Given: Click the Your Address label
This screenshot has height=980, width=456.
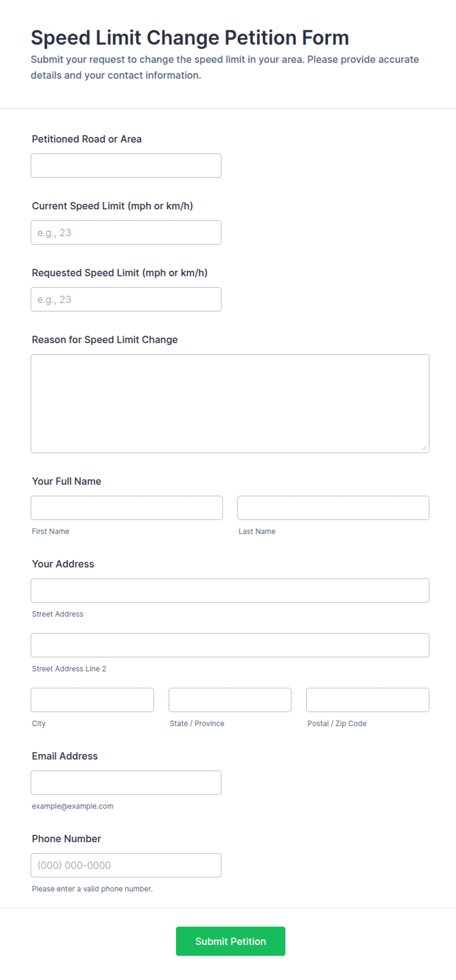Looking at the screenshot, I should coord(63,564).
